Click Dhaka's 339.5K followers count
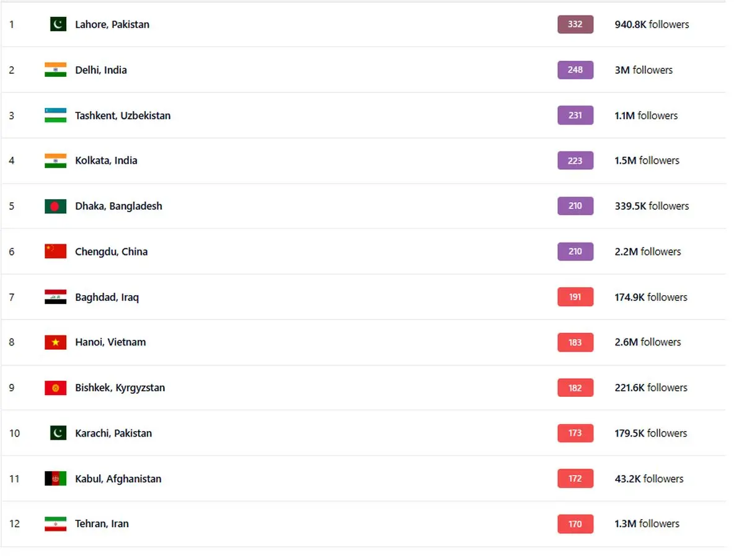744x560 pixels. [651, 206]
